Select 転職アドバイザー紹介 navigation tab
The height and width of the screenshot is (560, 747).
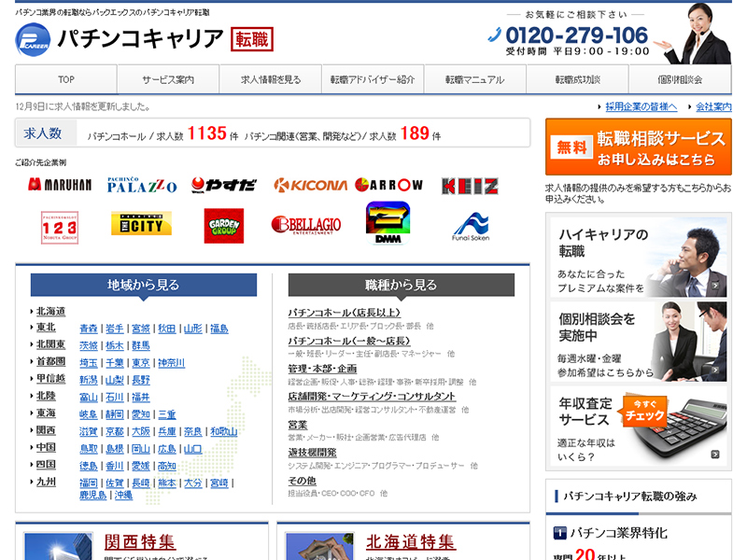pos(373,79)
